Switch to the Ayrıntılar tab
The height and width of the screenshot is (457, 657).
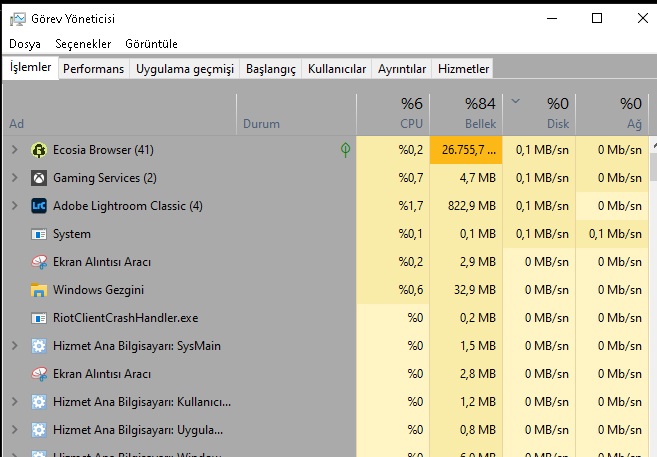pos(402,69)
